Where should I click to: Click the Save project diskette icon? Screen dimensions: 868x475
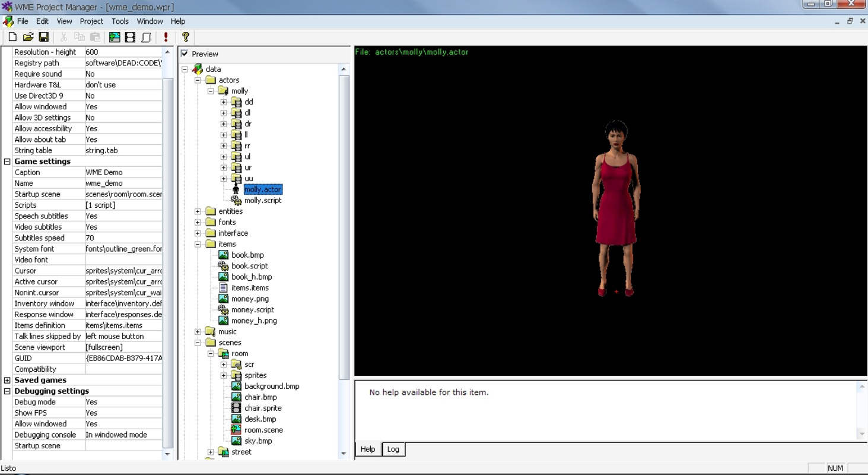coord(44,37)
